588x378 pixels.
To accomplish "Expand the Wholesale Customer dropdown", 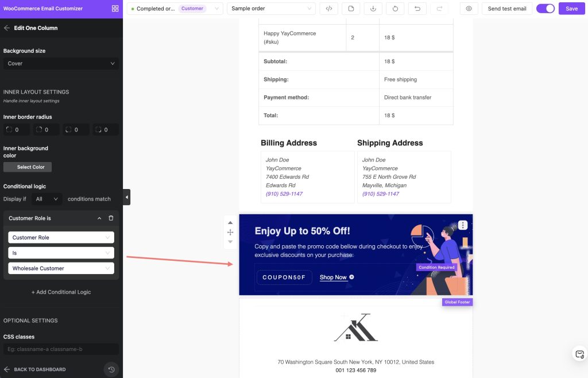I will click(x=61, y=268).
